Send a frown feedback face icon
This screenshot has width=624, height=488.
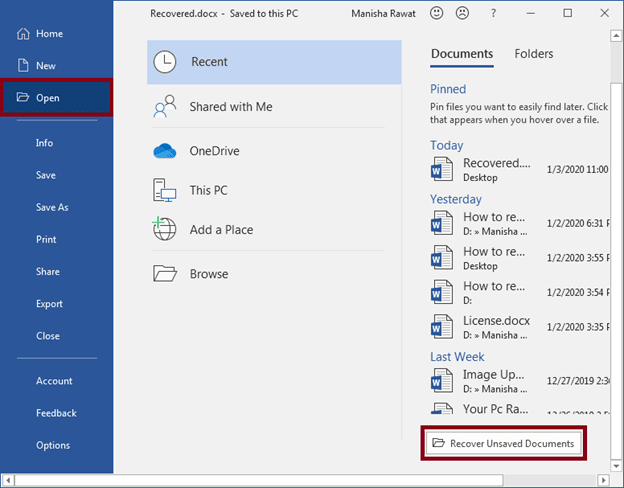(x=462, y=13)
